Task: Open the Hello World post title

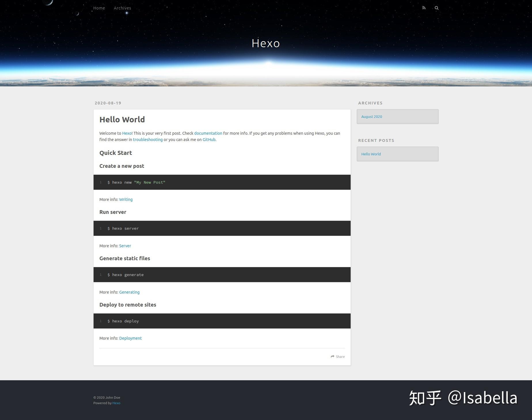Action: [122, 119]
